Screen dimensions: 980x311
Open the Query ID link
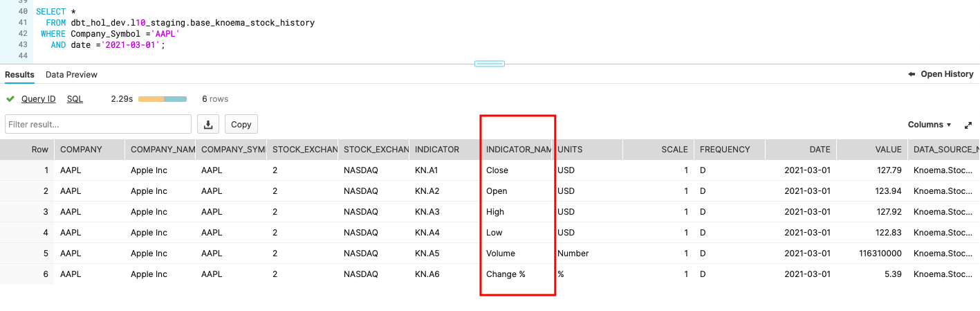tap(38, 99)
